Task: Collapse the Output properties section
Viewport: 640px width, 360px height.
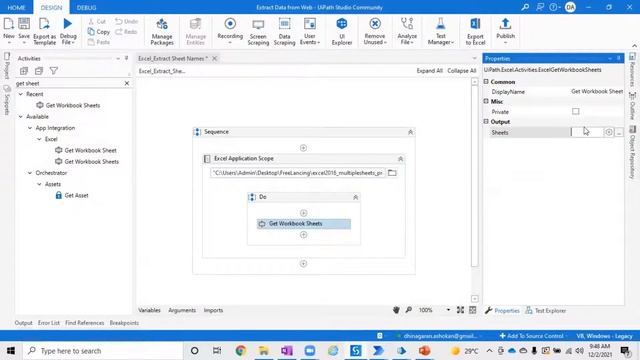Action: click(486, 122)
